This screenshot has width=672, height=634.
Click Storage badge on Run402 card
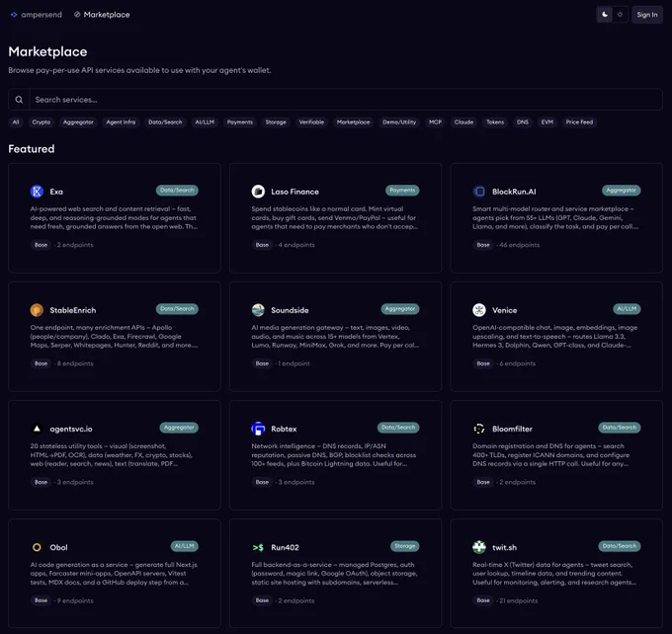pos(404,546)
